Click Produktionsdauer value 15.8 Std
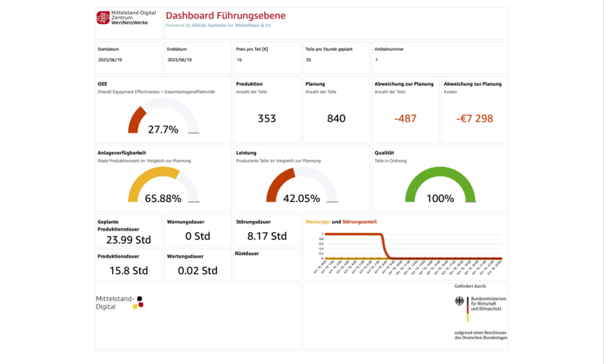604x364 pixels. point(129,271)
